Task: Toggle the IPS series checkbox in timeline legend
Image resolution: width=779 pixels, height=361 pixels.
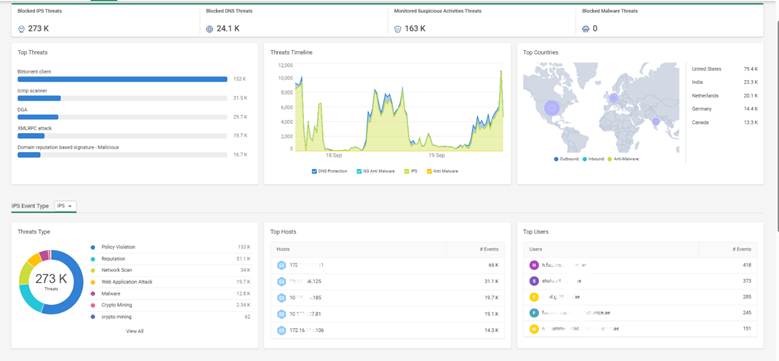Action: click(x=407, y=171)
